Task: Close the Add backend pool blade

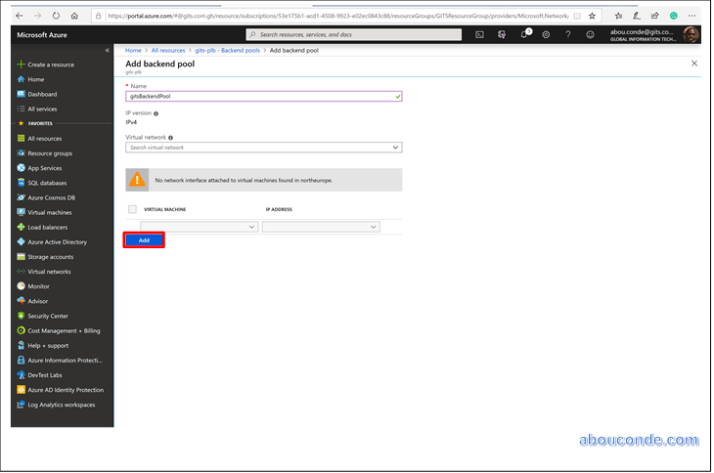Action: pyautogui.click(x=694, y=63)
